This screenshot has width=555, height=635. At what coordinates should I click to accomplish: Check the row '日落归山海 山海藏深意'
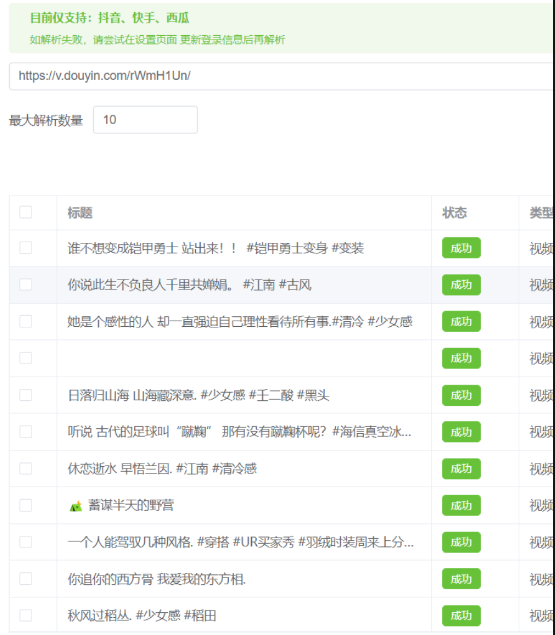point(26,395)
